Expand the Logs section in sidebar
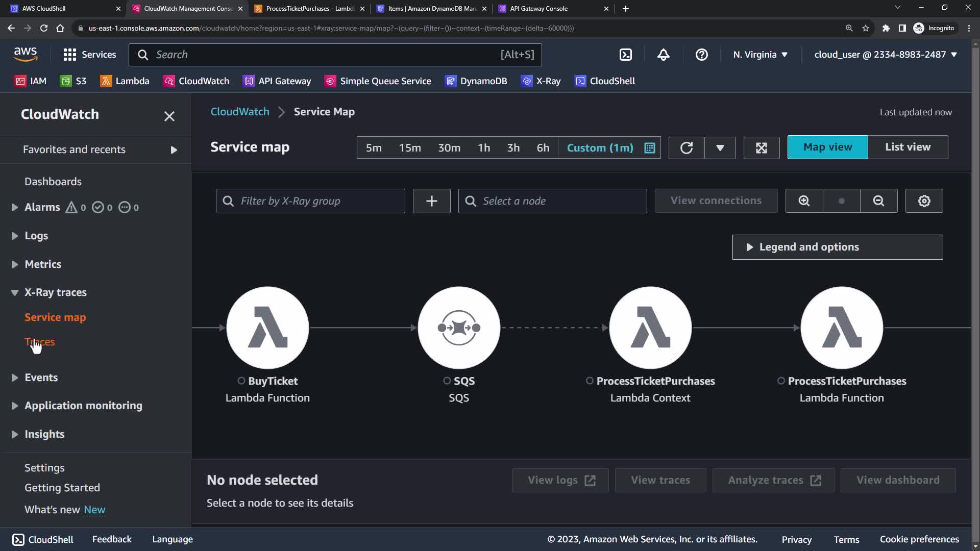This screenshot has width=980, height=551. (x=36, y=236)
